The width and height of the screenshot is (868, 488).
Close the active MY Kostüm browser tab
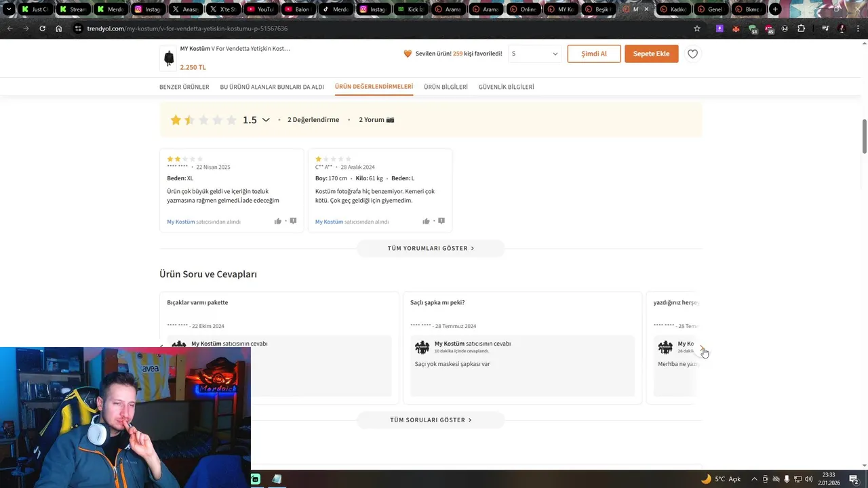[x=646, y=9]
